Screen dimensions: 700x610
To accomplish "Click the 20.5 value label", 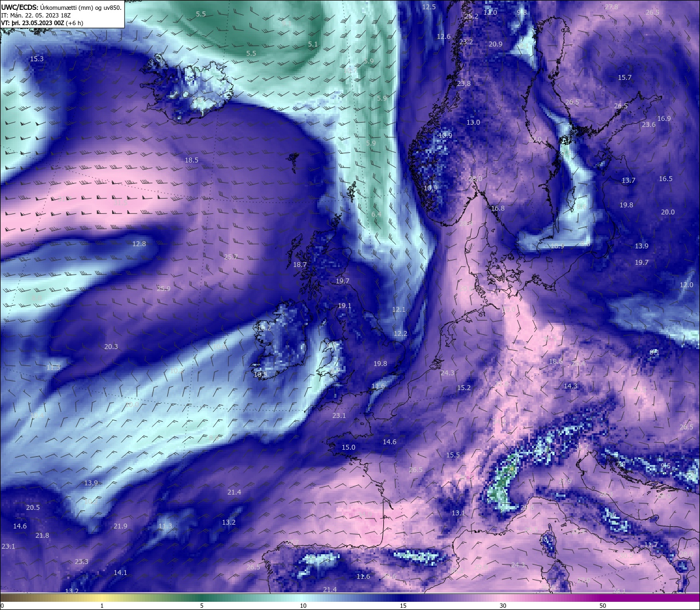I will click(x=33, y=507).
